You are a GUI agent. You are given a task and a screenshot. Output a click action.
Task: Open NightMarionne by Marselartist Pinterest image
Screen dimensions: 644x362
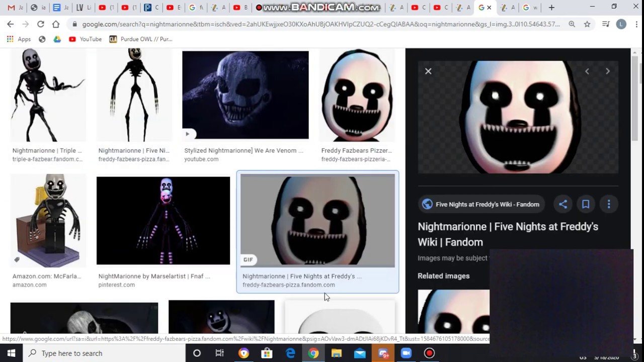click(163, 221)
